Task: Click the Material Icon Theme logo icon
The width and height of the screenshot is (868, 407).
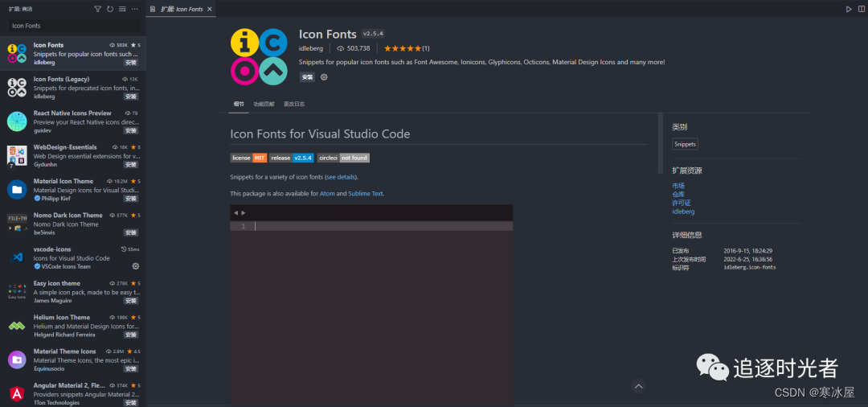Action: 17,189
